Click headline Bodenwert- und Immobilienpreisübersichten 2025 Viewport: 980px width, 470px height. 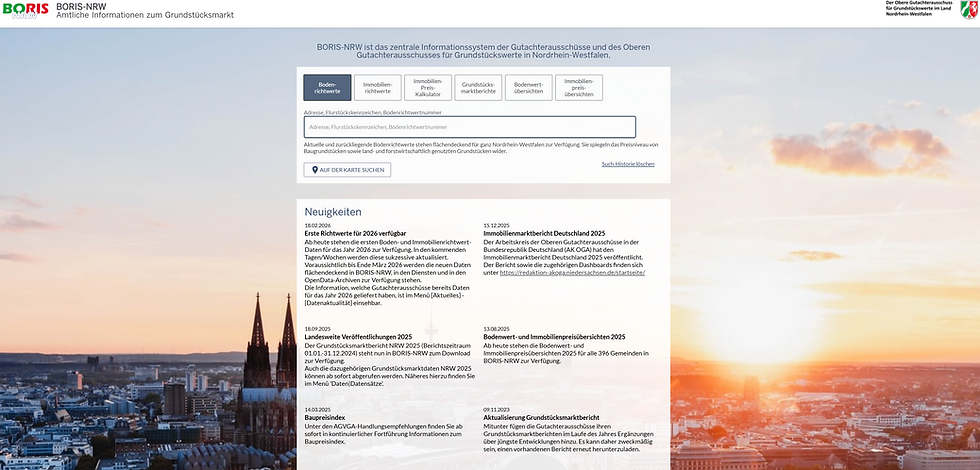pyautogui.click(x=554, y=337)
